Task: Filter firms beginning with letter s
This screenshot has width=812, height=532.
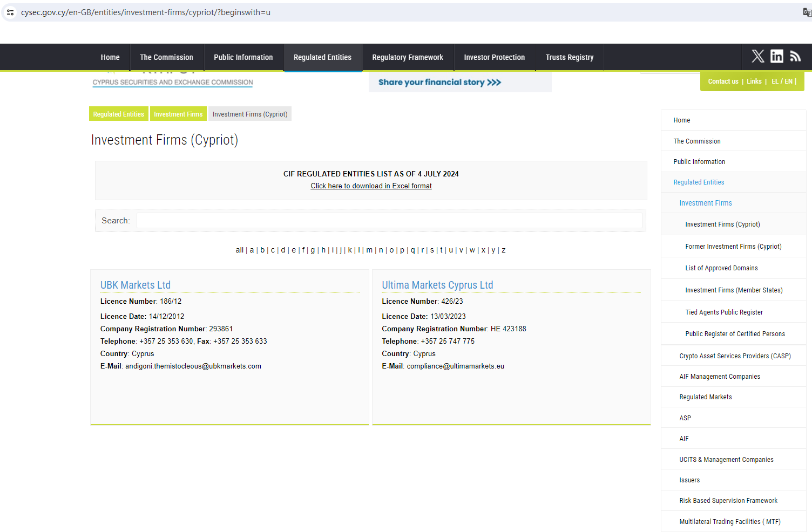Action: point(432,250)
